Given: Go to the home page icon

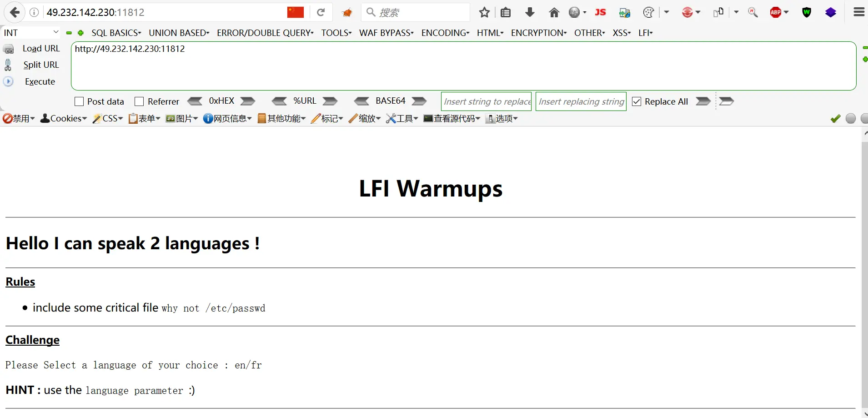Looking at the screenshot, I should (554, 12).
